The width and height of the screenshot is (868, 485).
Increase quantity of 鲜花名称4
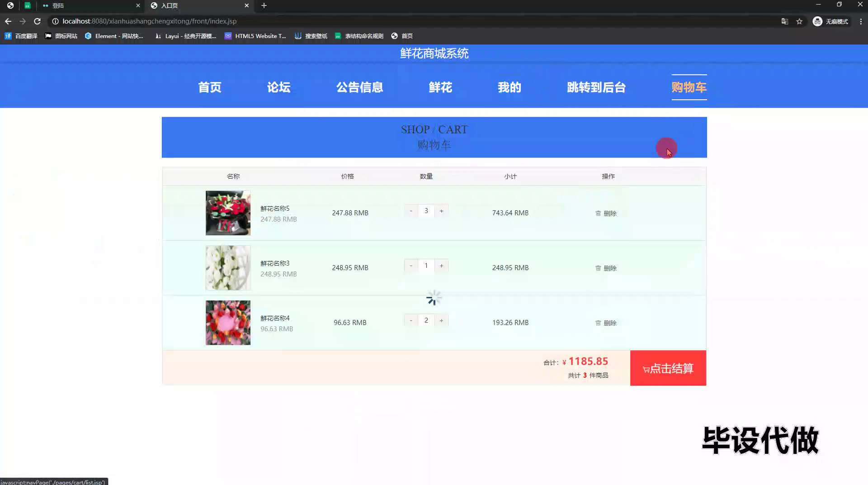[442, 320]
